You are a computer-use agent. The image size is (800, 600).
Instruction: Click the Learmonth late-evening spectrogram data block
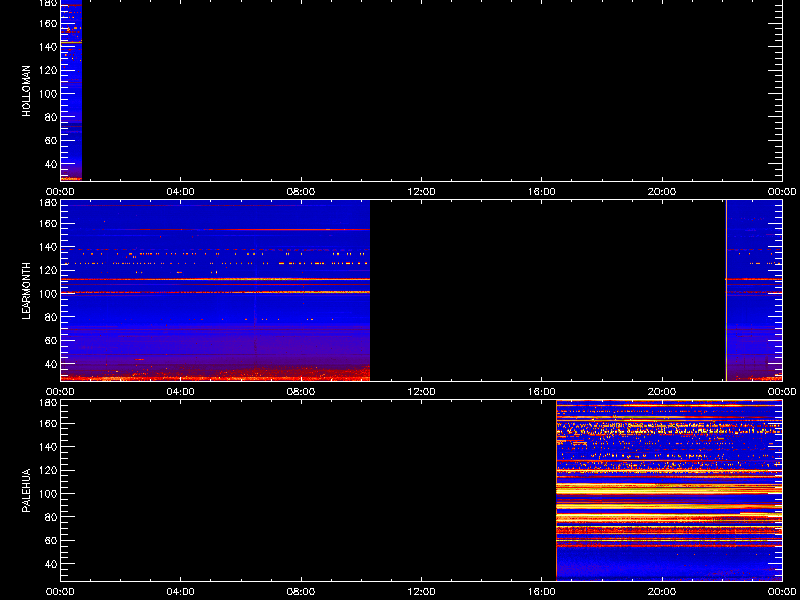(754, 290)
